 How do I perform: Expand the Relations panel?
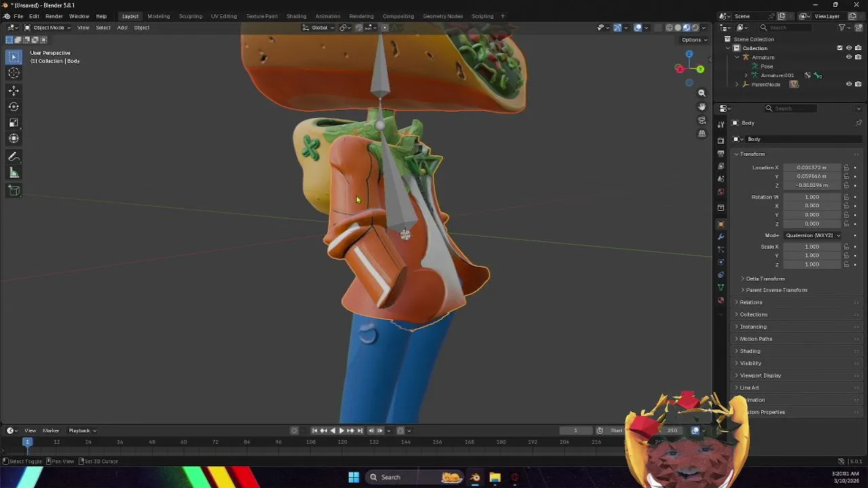(x=751, y=302)
